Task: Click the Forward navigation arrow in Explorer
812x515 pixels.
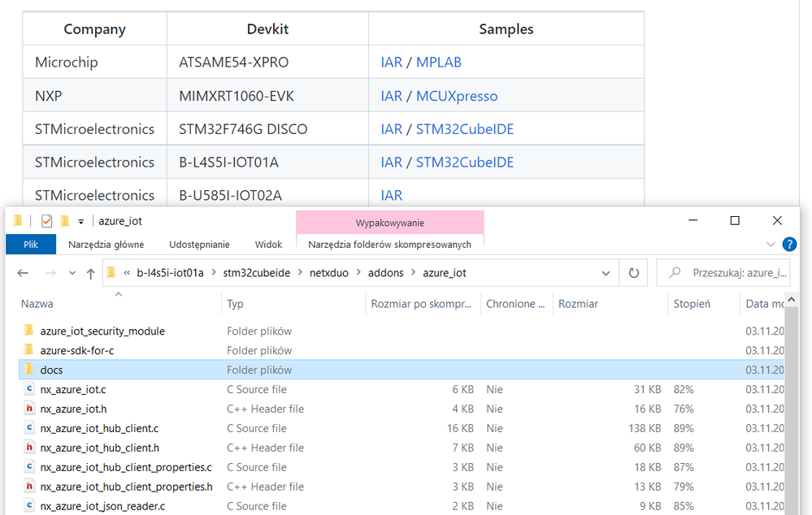Action: [50, 273]
